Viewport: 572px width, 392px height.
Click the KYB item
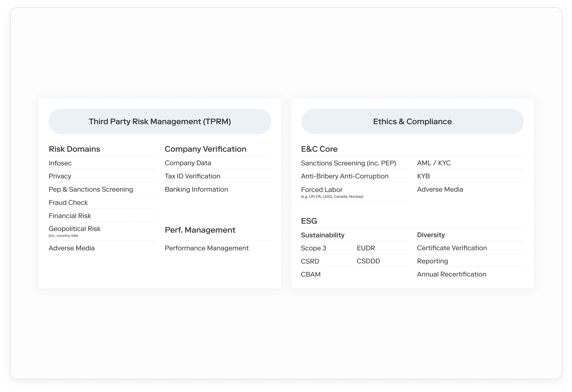(424, 176)
